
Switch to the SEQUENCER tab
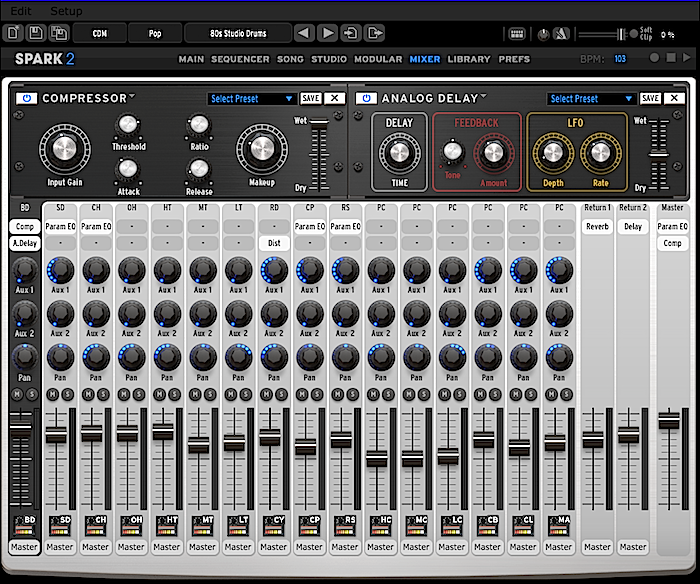240,59
